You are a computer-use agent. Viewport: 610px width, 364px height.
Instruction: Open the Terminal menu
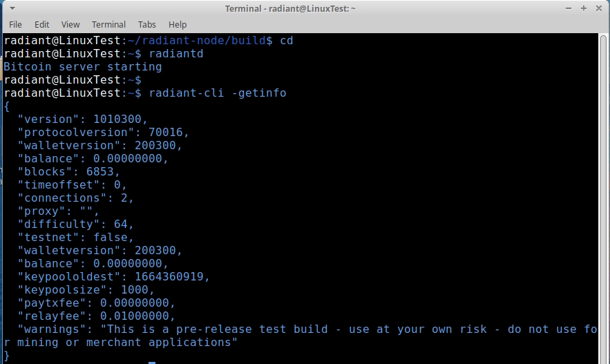pyautogui.click(x=108, y=24)
